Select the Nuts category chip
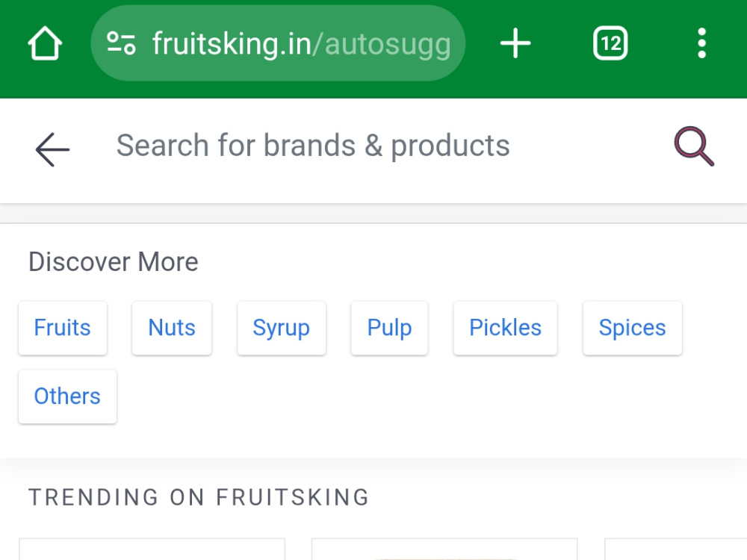 pyautogui.click(x=172, y=328)
